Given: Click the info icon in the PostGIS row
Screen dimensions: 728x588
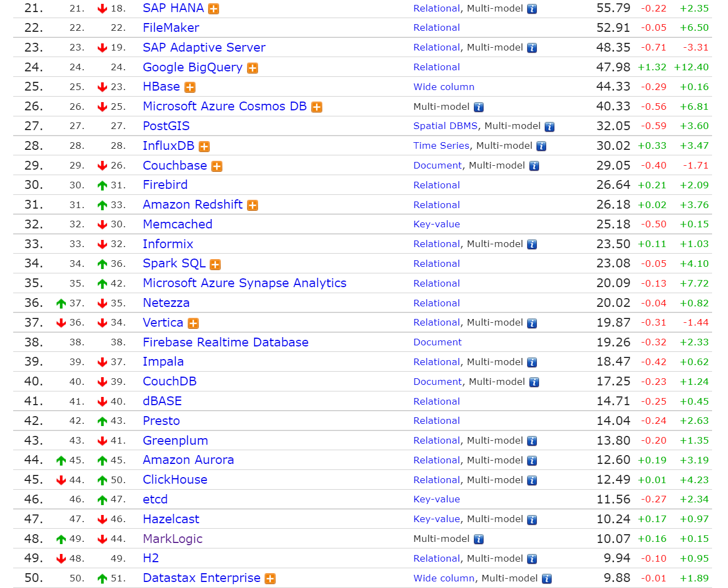Looking at the screenshot, I should point(550,127).
